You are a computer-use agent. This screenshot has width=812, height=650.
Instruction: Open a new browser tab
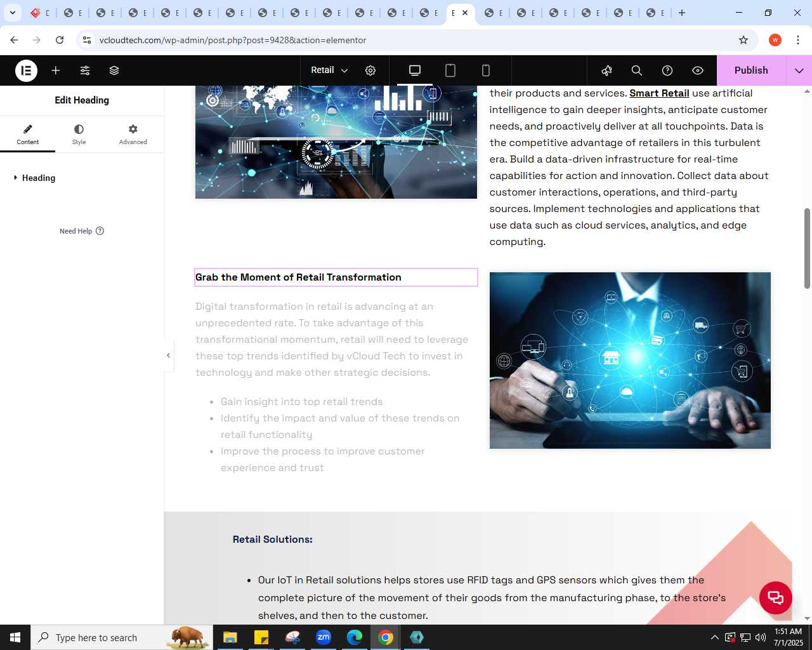pyautogui.click(x=682, y=13)
